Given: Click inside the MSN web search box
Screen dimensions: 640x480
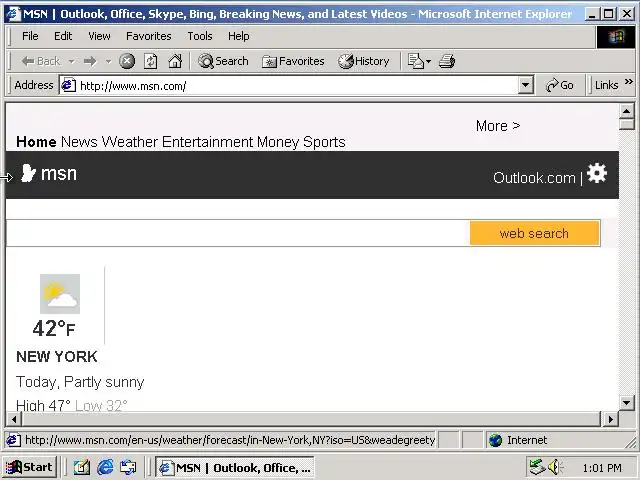Looking at the screenshot, I should click(x=238, y=233).
